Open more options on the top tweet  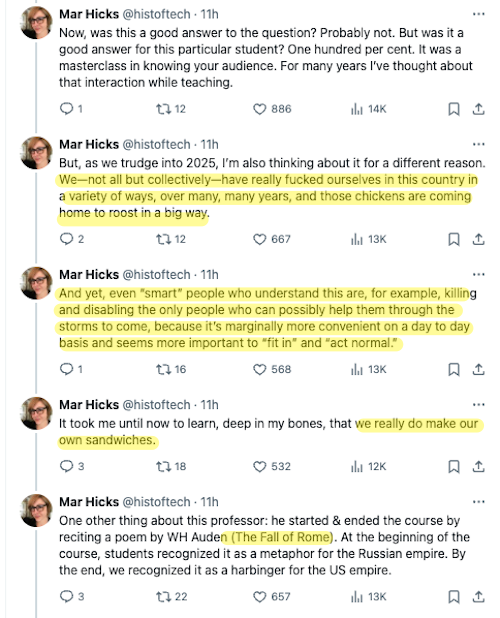coord(478,14)
